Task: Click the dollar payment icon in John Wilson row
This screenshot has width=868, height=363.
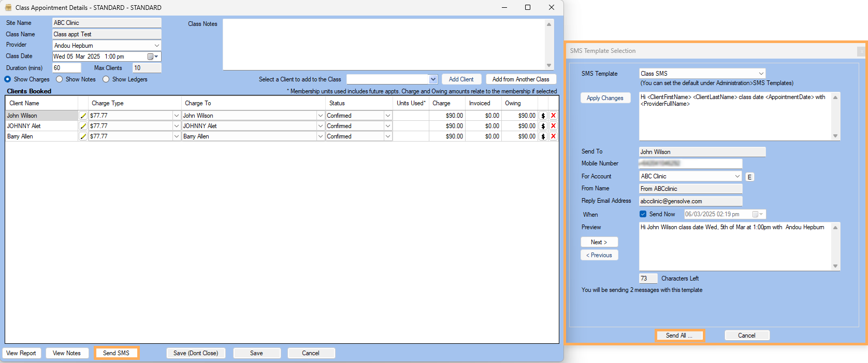Action: 543,116
